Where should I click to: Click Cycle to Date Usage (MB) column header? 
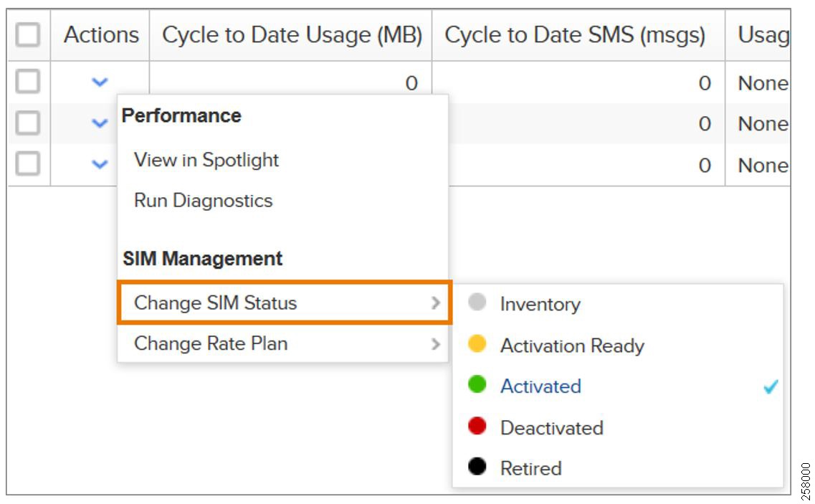click(x=292, y=35)
